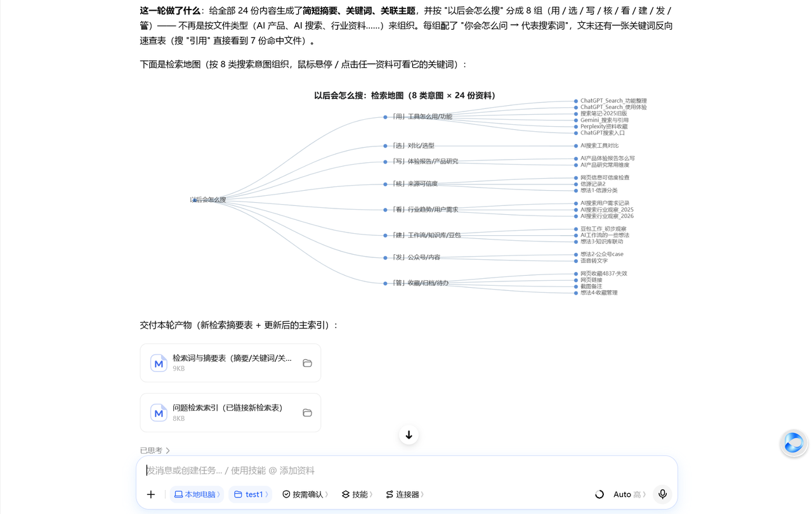Click the 语音转文字 leaf node
The width and height of the screenshot is (812, 514).
tap(591, 260)
